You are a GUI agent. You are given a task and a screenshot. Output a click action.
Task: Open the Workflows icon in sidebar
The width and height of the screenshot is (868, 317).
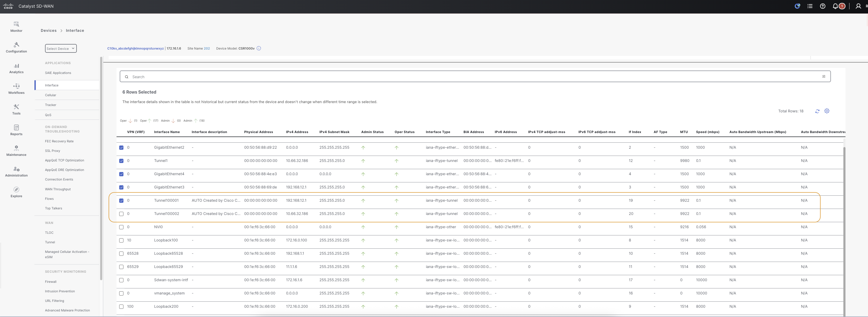(16, 86)
